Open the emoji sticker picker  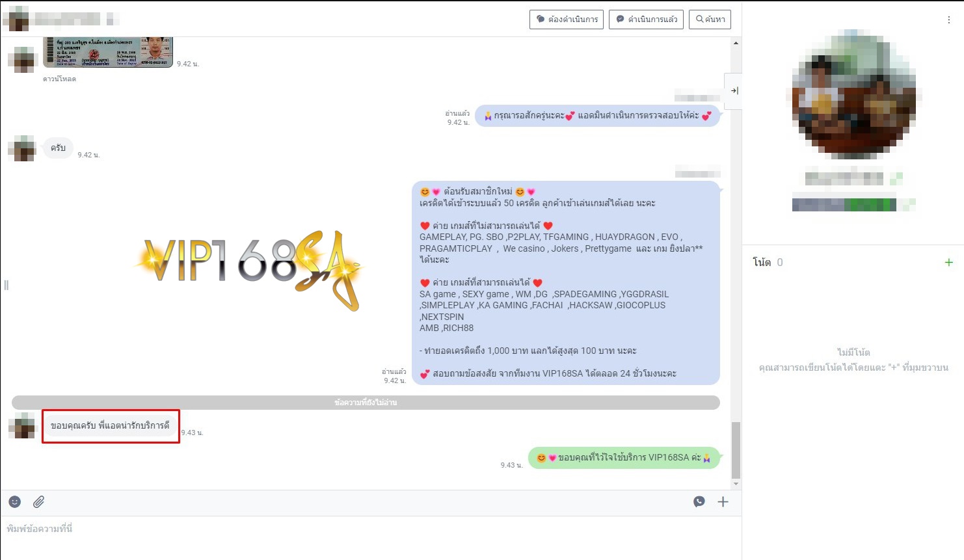pos(15,501)
